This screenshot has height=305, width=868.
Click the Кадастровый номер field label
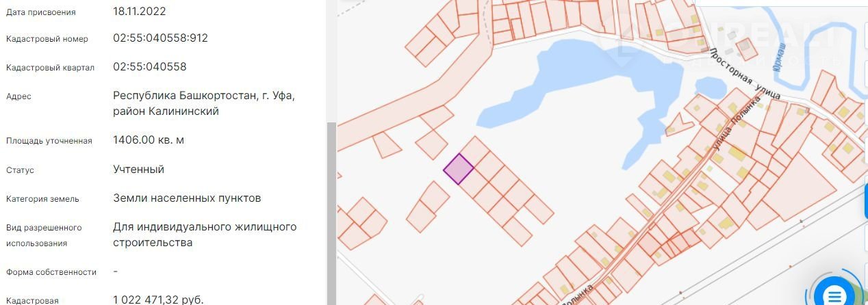47,39
